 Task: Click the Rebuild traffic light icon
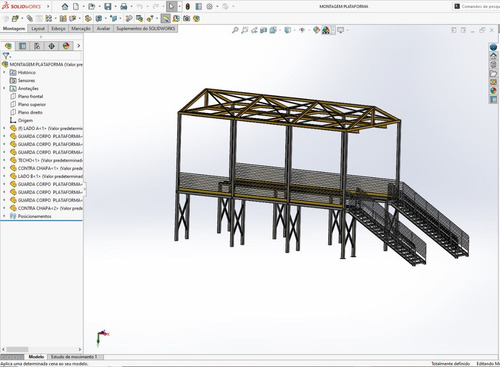pyautogui.click(x=188, y=6)
